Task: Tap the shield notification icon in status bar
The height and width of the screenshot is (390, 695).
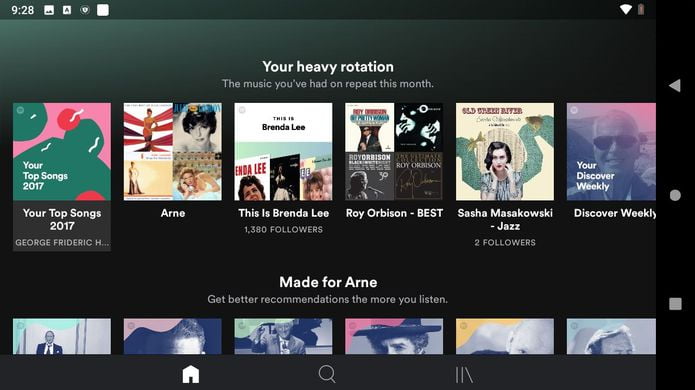Action: click(x=85, y=10)
